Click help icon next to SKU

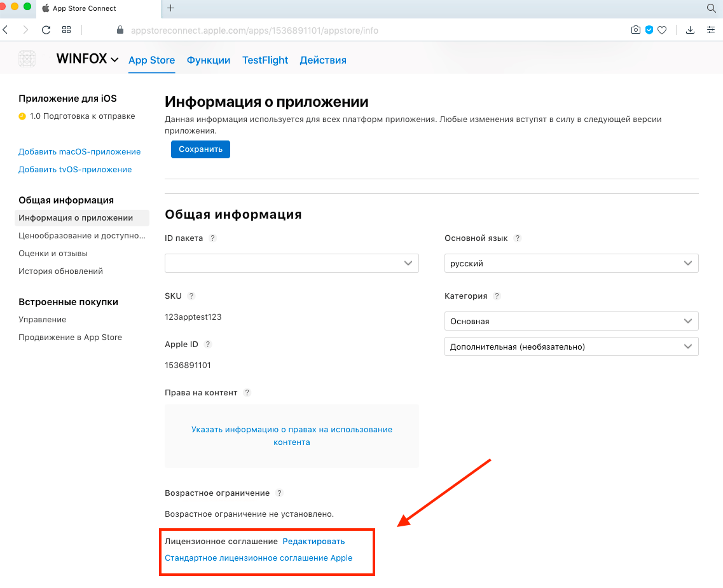(x=191, y=296)
